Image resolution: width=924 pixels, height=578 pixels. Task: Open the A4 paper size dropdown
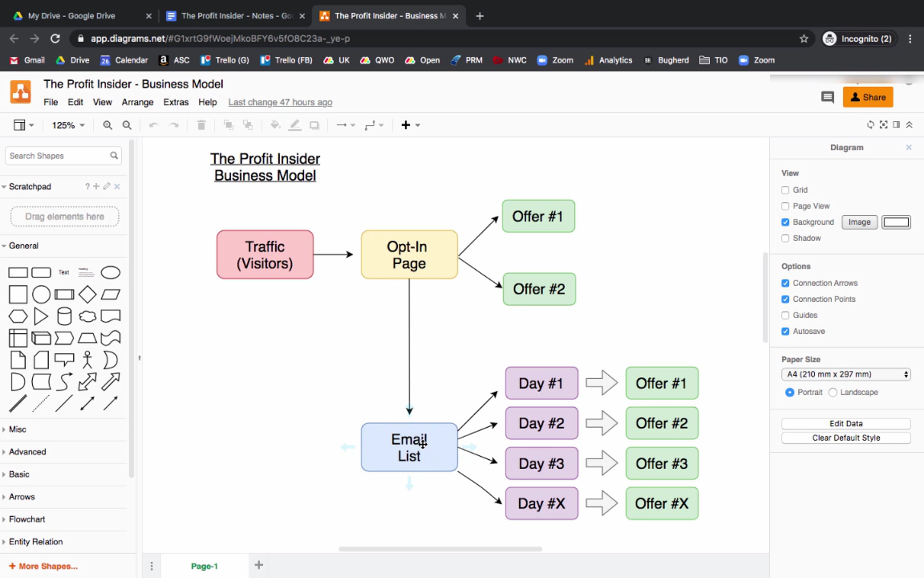point(845,374)
